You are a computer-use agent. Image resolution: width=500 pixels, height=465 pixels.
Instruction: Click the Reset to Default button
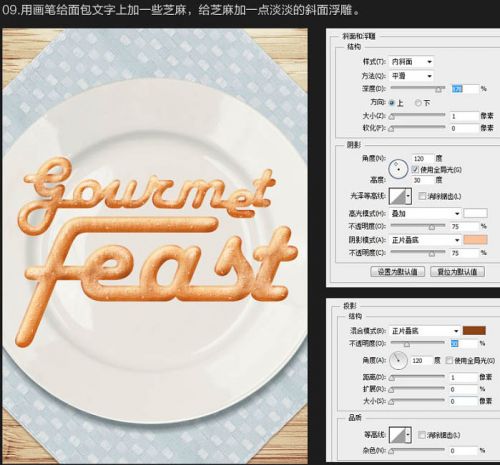pyautogui.click(x=457, y=272)
